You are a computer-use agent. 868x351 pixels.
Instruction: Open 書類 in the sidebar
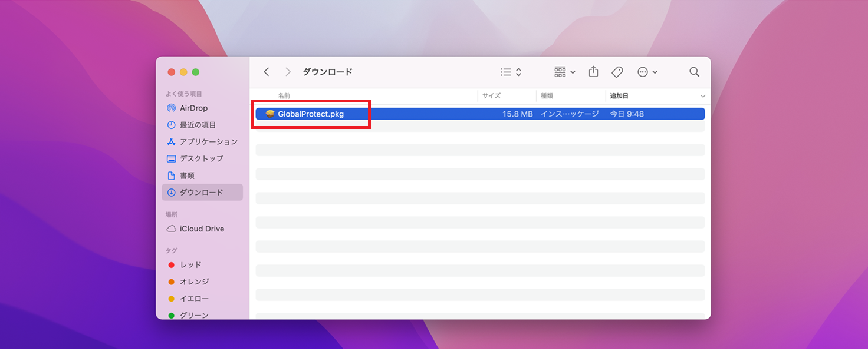pos(202,175)
